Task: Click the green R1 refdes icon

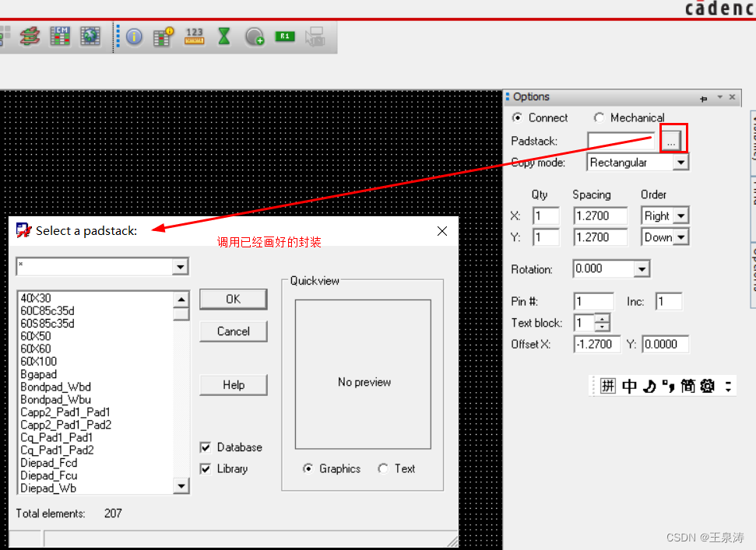Action: (x=285, y=36)
